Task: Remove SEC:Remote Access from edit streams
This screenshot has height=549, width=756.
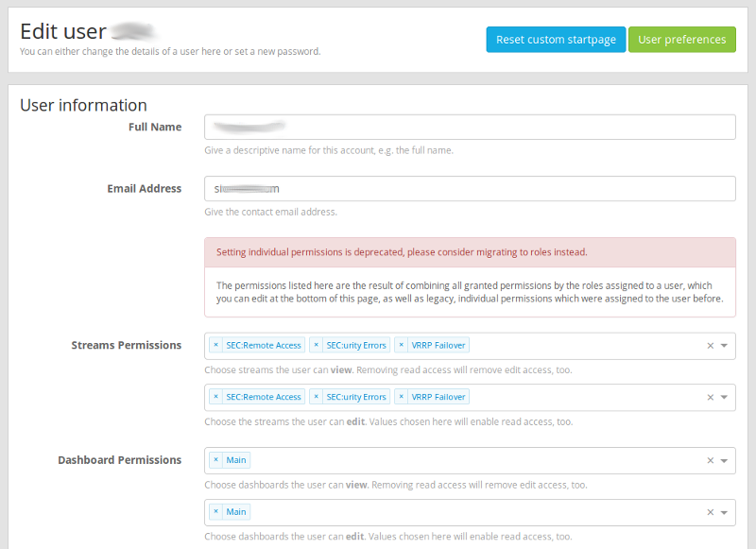Action: pos(215,397)
